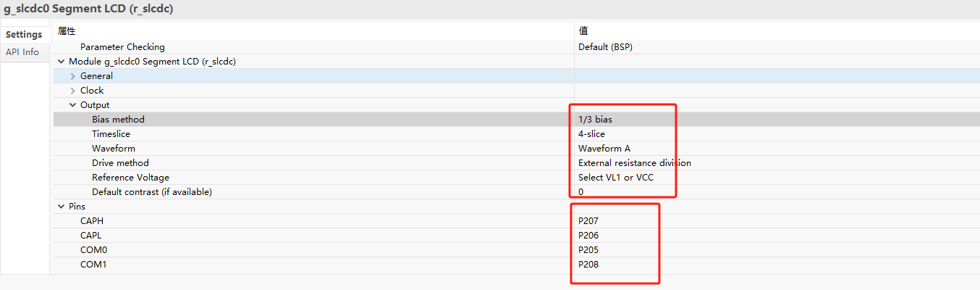Switch to the Settings tab
Image resolution: width=980 pixels, height=290 pixels.
[24, 35]
